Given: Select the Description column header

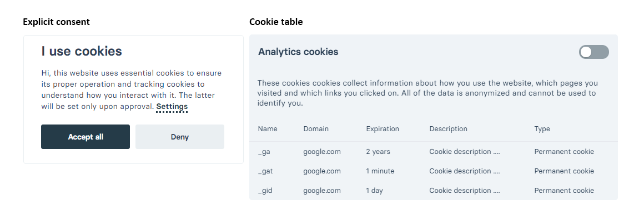Looking at the screenshot, I should [448, 128].
